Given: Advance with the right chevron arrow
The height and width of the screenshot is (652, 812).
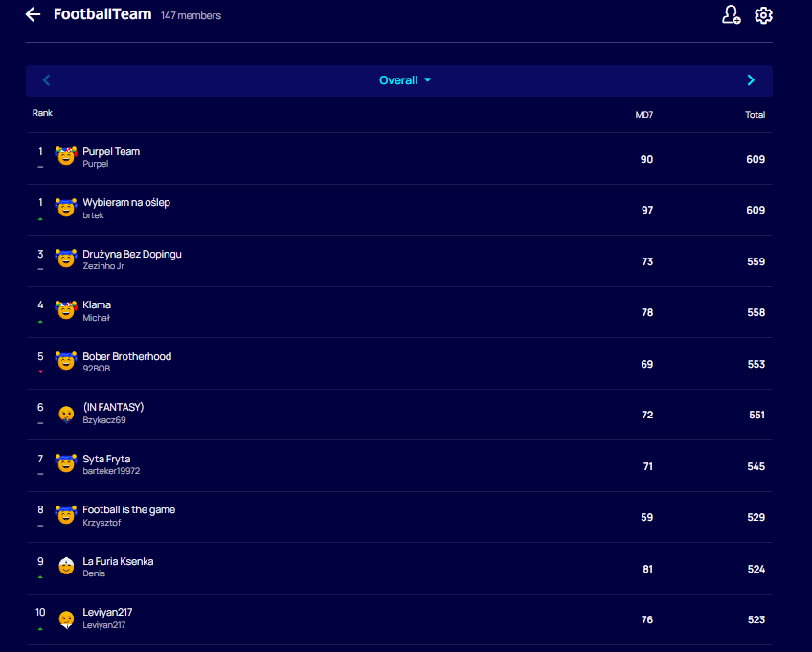Looking at the screenshot, I should [x=751, y=79].
